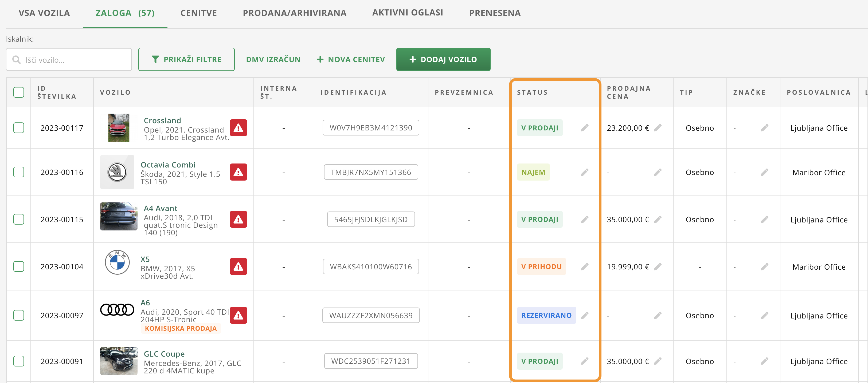
Task: Toggle select-all checkbox in table header
Action: [18, 92]
